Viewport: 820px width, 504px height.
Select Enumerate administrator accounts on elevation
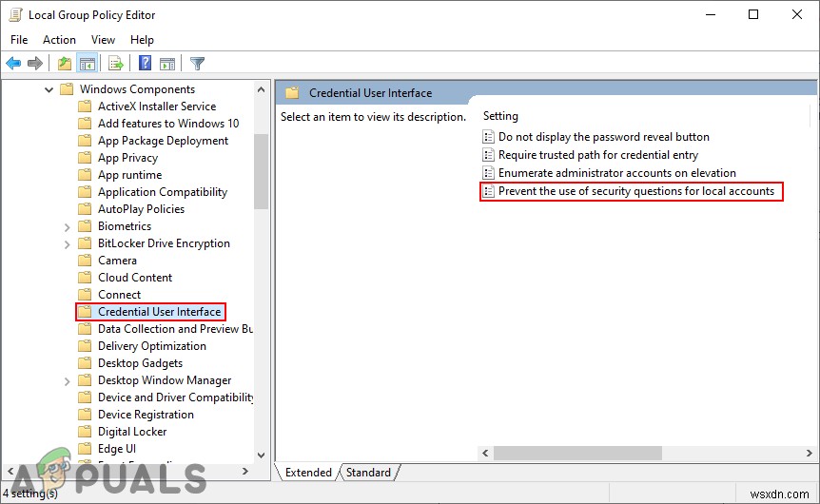click(616, 173)
